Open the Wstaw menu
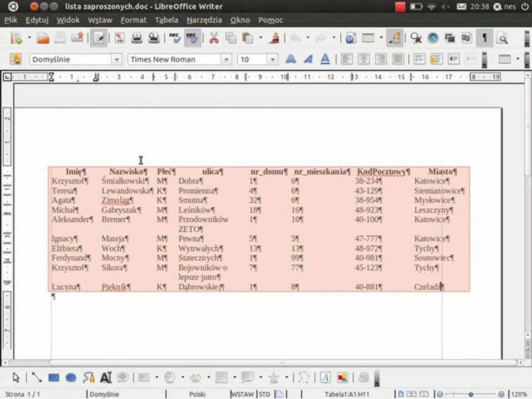532x399 pixels. pos(100,20)
